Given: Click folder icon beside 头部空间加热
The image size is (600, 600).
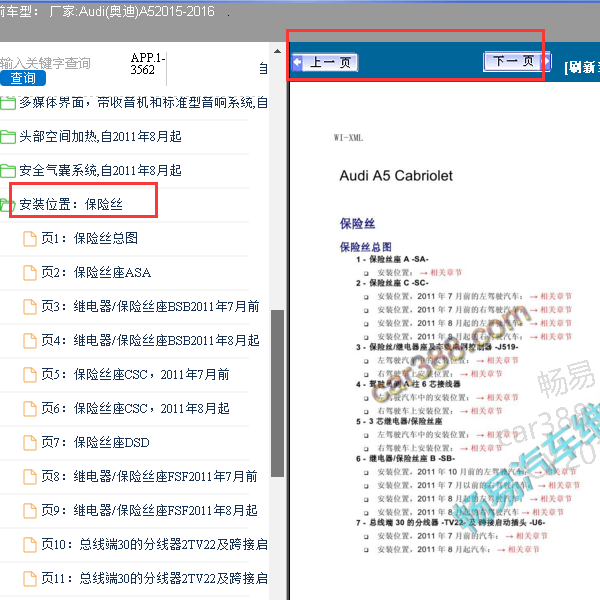Looking at the screenshot, I should click(x=7, y=137).
